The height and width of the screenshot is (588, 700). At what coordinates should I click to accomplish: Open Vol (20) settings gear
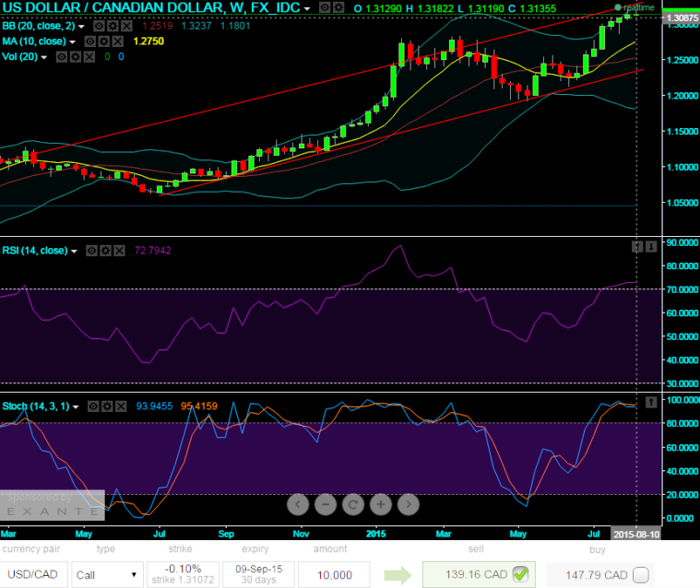(x=76, y=56)
